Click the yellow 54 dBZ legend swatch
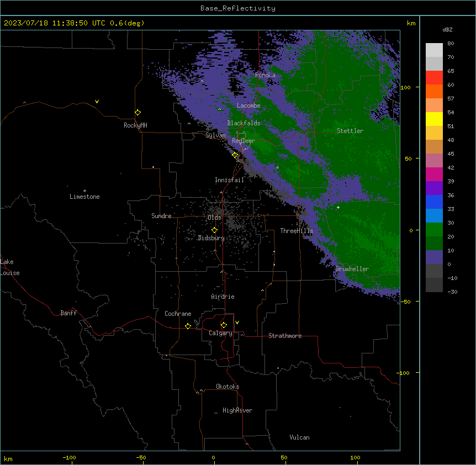Viewport: 476px width, 465px height. tap(434, 119)
